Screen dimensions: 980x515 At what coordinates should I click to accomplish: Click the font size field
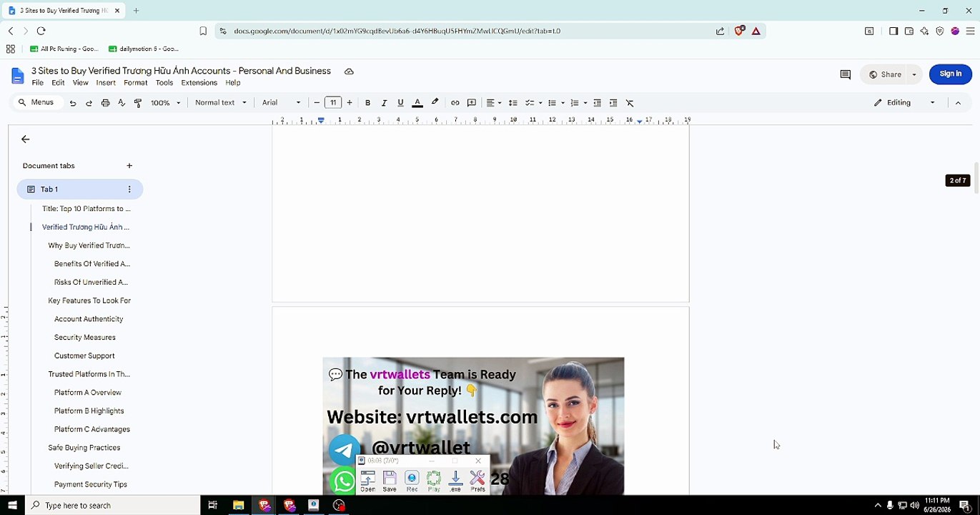click(x=333, y=103)
